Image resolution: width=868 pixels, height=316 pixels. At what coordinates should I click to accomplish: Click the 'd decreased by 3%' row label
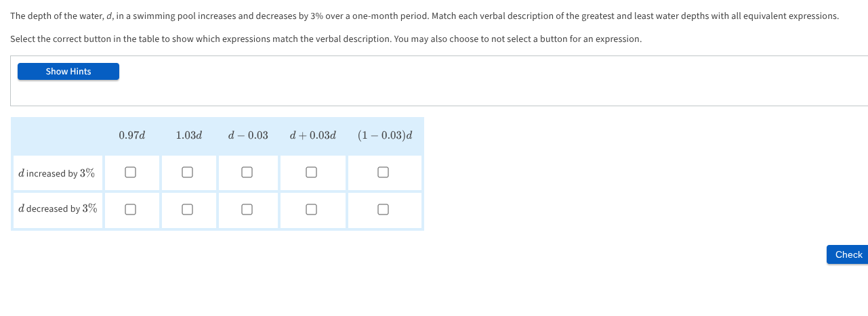tap(58, 209)
